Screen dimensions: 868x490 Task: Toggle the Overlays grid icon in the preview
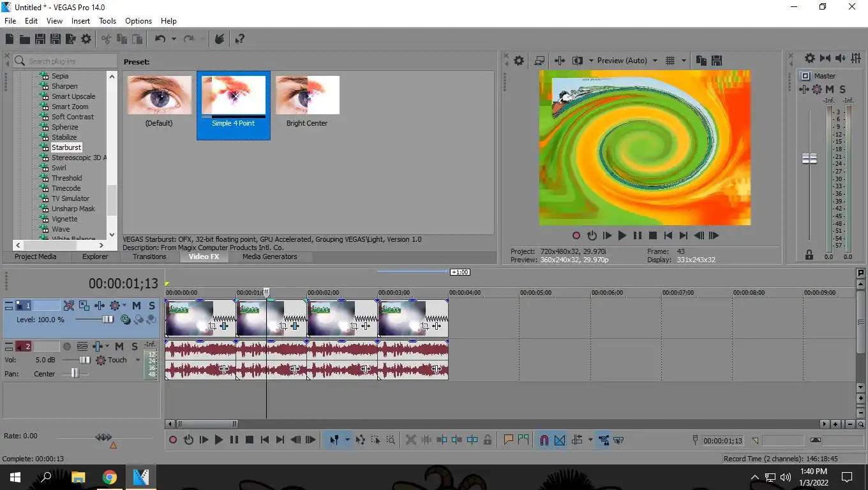[x=670, y=61]
